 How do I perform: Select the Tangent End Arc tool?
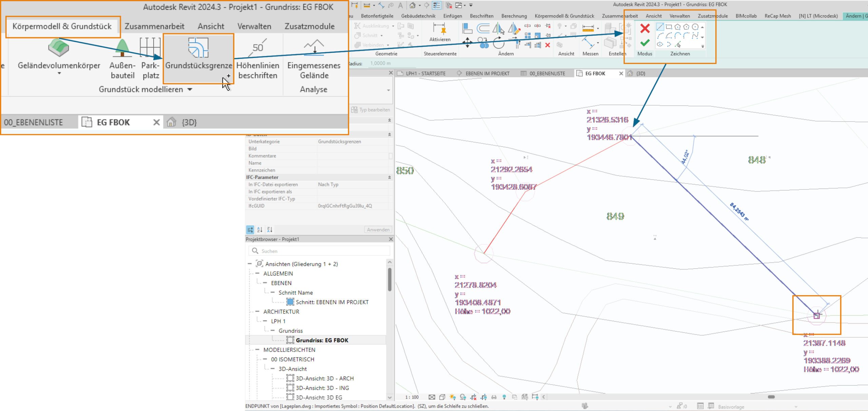point(677,36)
